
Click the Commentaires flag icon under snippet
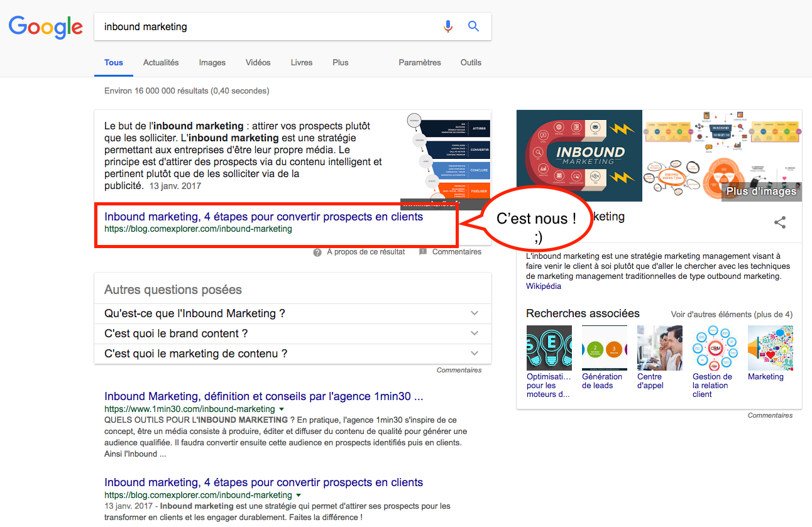(x=423, y=251)
